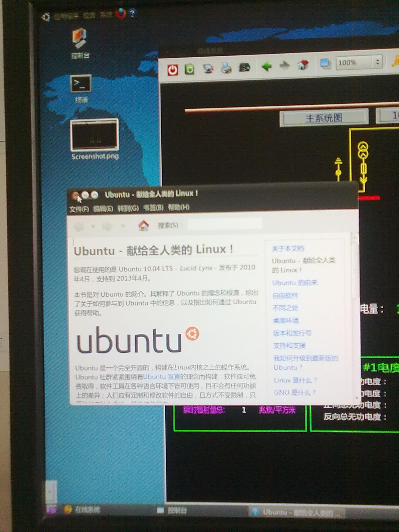Minimize the Ubuntu help window
This screenshot has width=399, height=532.
[x=85, y=195]
